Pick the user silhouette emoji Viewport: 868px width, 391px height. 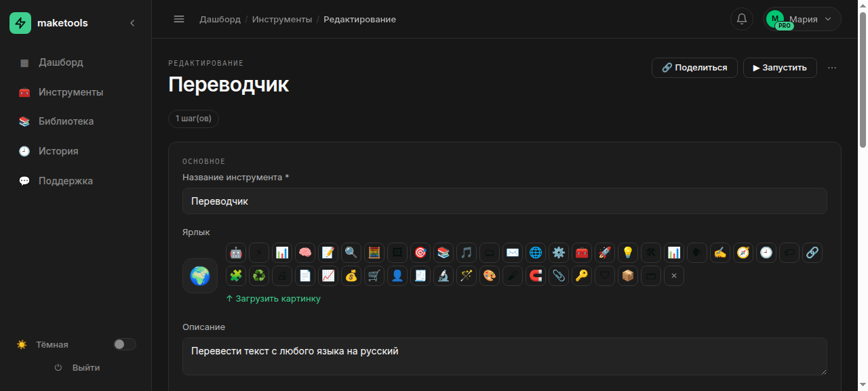tap(397, 276)
